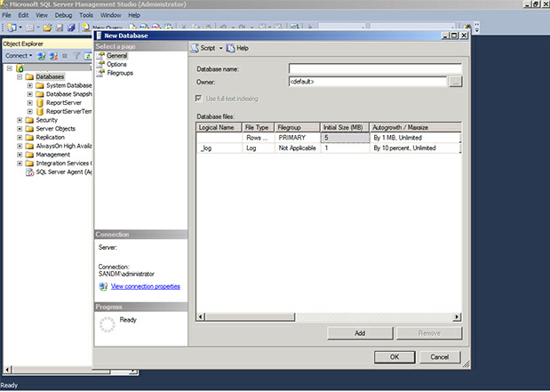Click the Open File folder toolbar icon
Viewport: 550px width, 392px height.
tap(47, 28)
